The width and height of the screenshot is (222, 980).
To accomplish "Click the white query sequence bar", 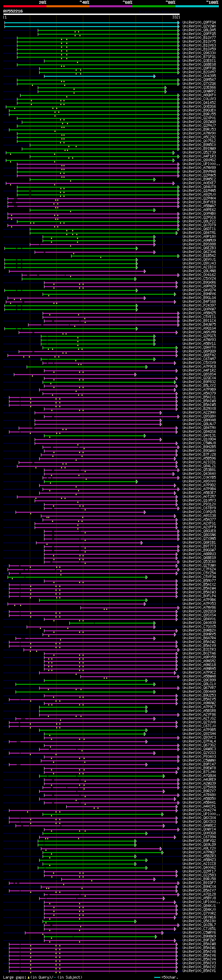I will coord(92,15).
